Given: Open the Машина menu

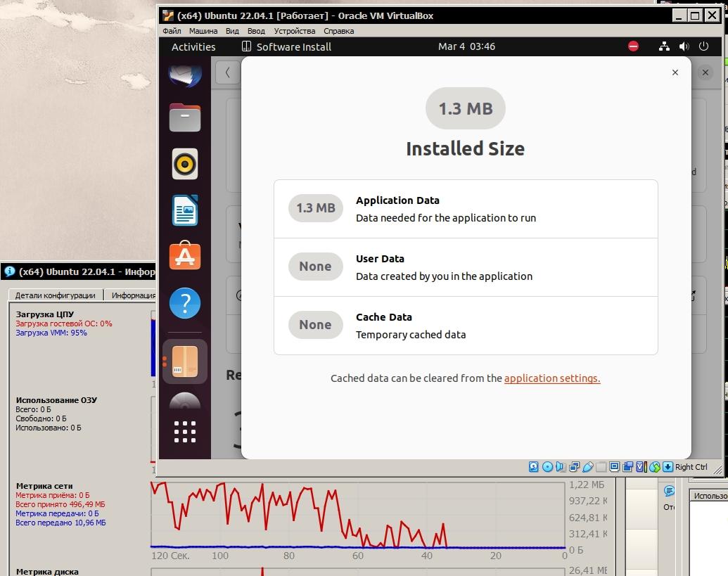Looking at the screenshot, I should [203, 31].
